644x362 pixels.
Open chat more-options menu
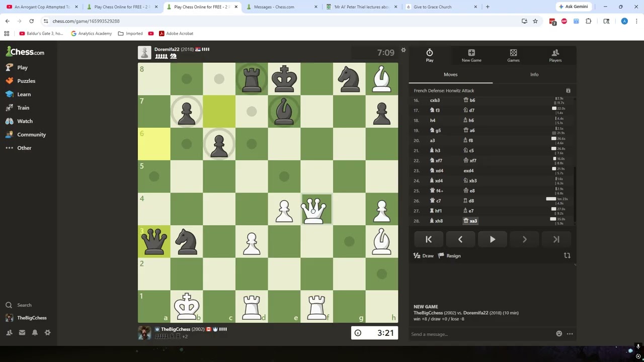[x=570, y=334]
